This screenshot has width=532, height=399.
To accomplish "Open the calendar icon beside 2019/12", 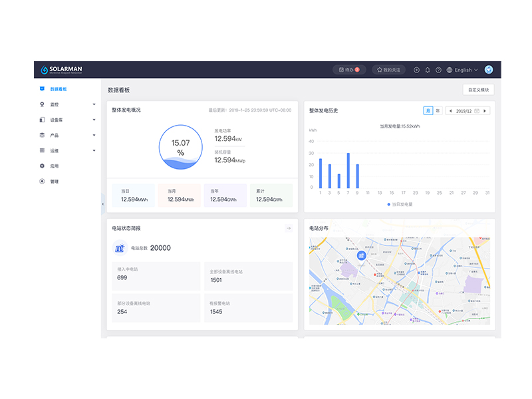I will point(477,110).
